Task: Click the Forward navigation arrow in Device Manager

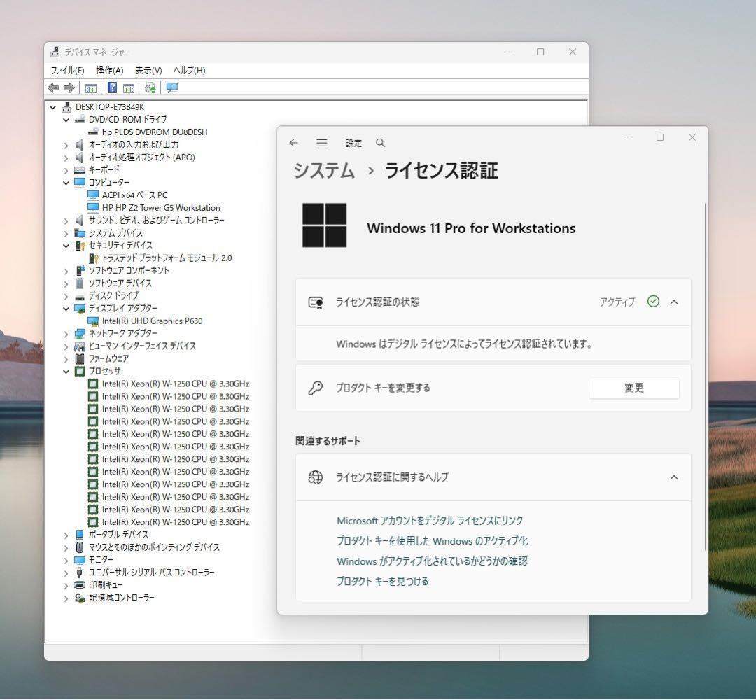Action: [69, 87]
